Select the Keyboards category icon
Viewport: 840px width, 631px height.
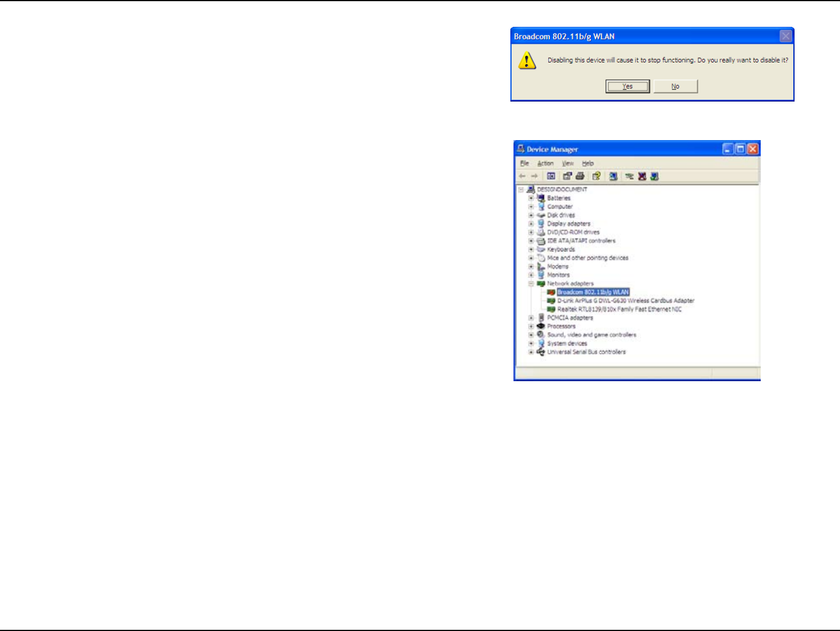point(541,249)
